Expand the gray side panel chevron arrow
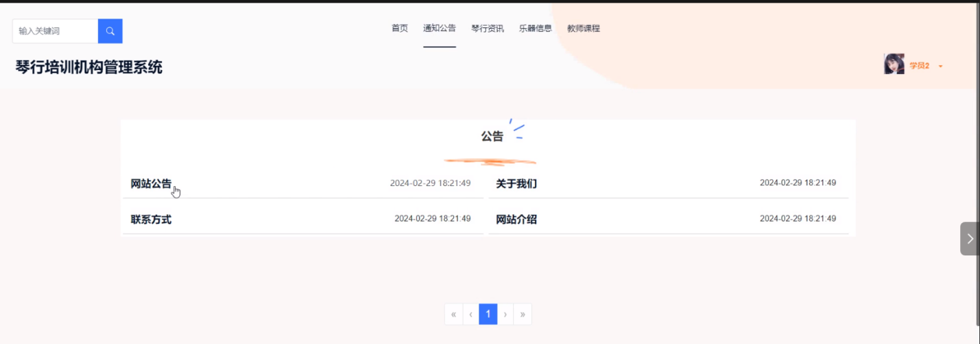The image size is (980, 344). pos(970,238)
